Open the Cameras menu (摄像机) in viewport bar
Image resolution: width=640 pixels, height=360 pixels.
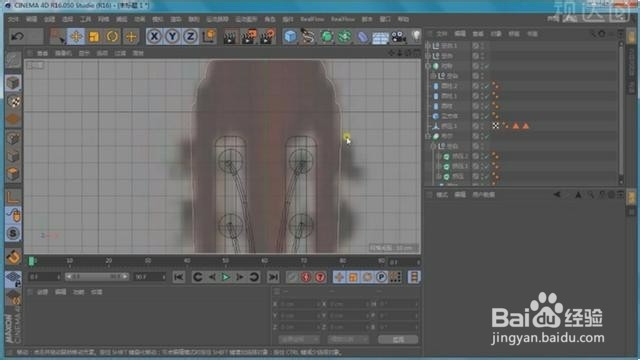(x=63, y=53)
